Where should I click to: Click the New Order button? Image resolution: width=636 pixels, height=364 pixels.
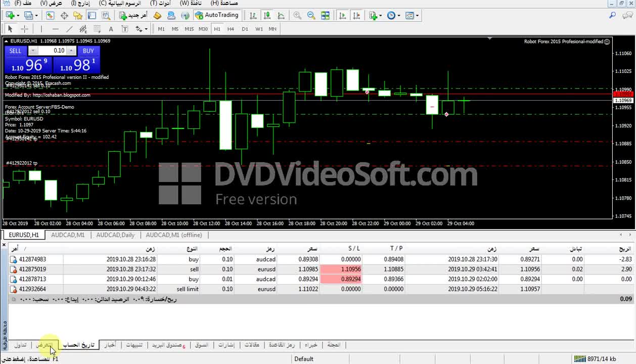pos(133,16)
